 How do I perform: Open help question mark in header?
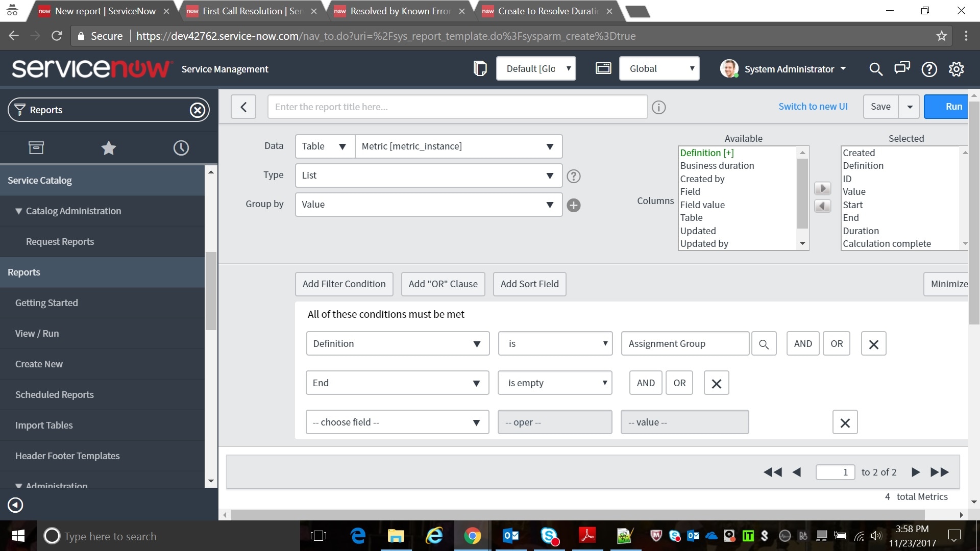(929, 69)
